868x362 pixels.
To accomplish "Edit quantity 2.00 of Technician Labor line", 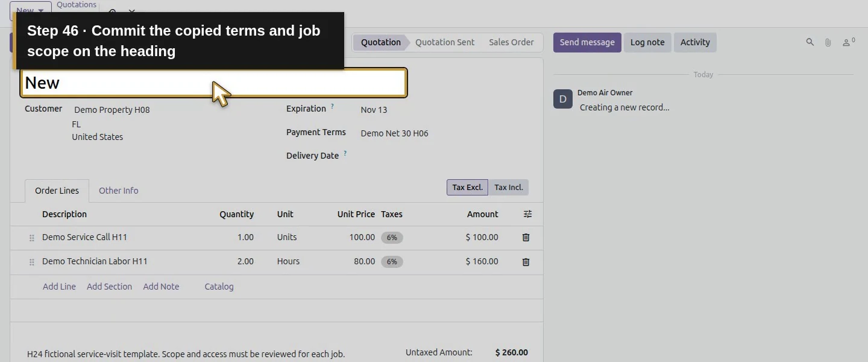I will (x=245, y=261).
